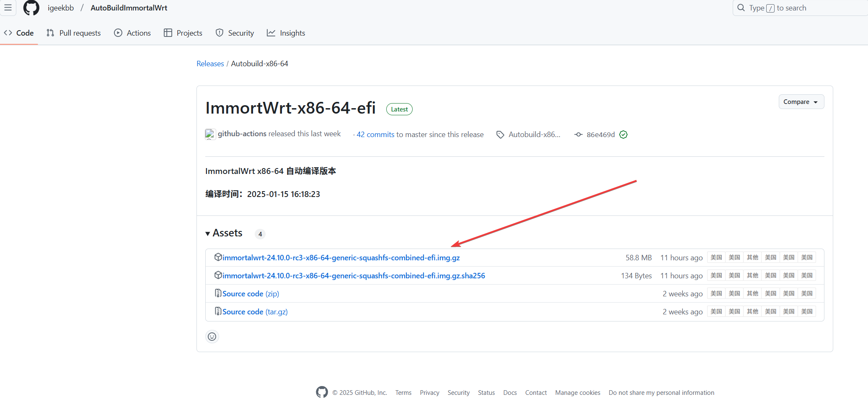The width and height of the screenshot is (868, 420).
Task: Click the tag icon beside Autobuild-x86
Action: click(x=500, y=135)
